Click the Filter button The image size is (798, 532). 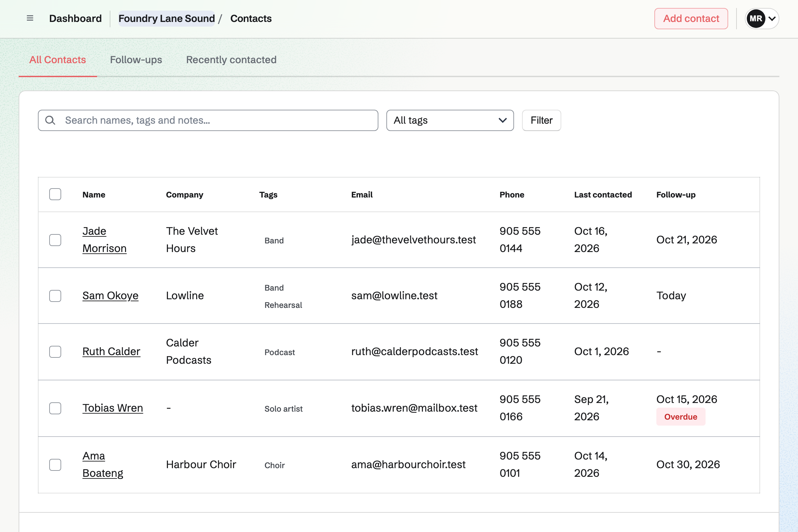541,120
